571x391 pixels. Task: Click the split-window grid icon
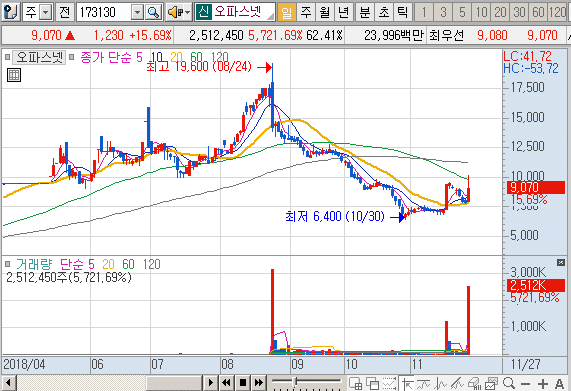[355, 383]
